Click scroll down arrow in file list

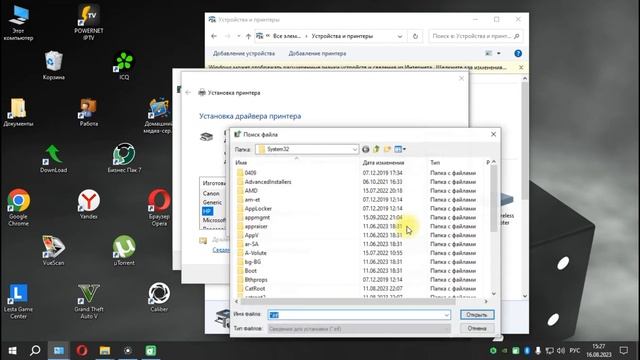click(x=493, y=293)
